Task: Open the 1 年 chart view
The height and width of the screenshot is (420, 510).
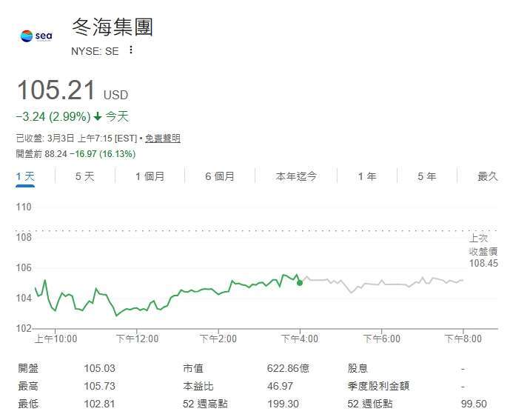Action: (x=366, y=176)
